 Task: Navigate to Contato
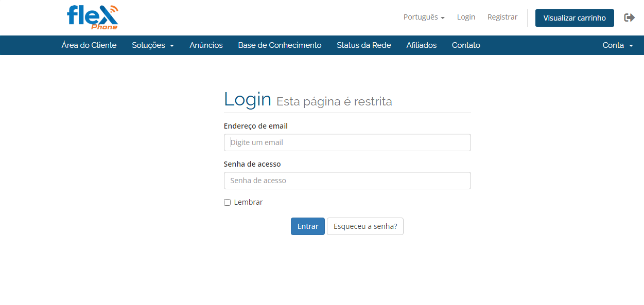[x=466, y=45]
